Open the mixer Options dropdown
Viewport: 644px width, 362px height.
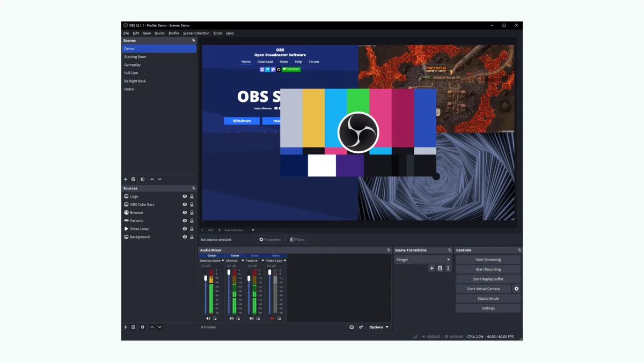click(x=378, y=327)
